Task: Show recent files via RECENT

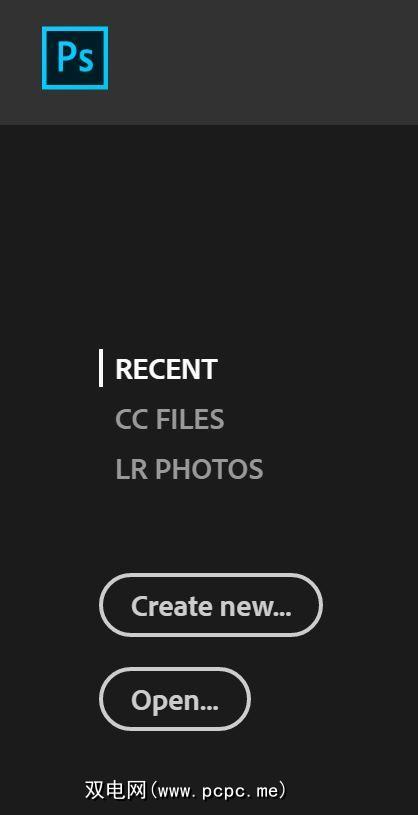Action: pos(166,369)
